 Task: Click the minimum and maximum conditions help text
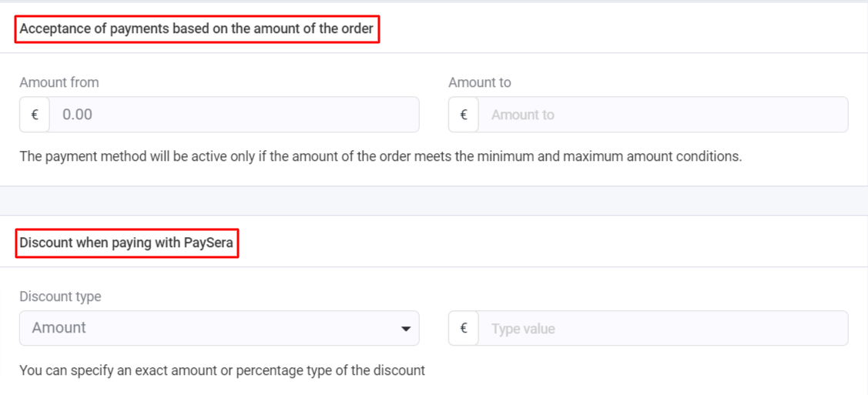click(380, 156)
